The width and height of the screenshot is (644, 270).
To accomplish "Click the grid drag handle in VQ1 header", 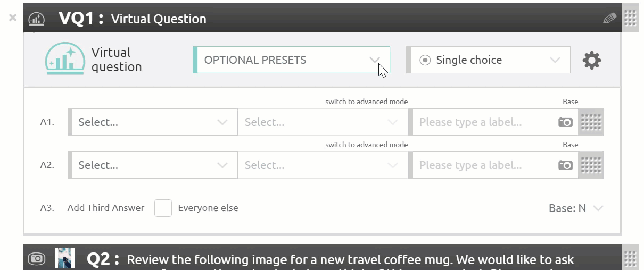I will point(630,18).
